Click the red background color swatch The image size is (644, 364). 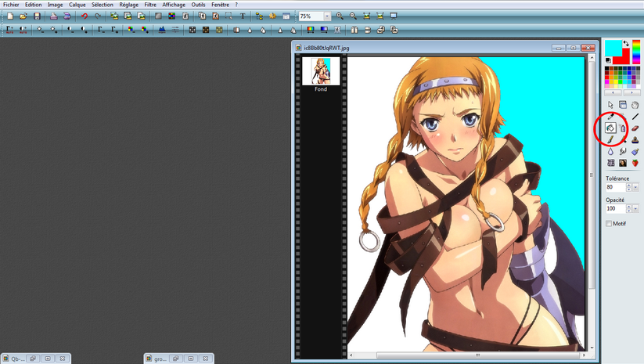[x=624, y=60]
